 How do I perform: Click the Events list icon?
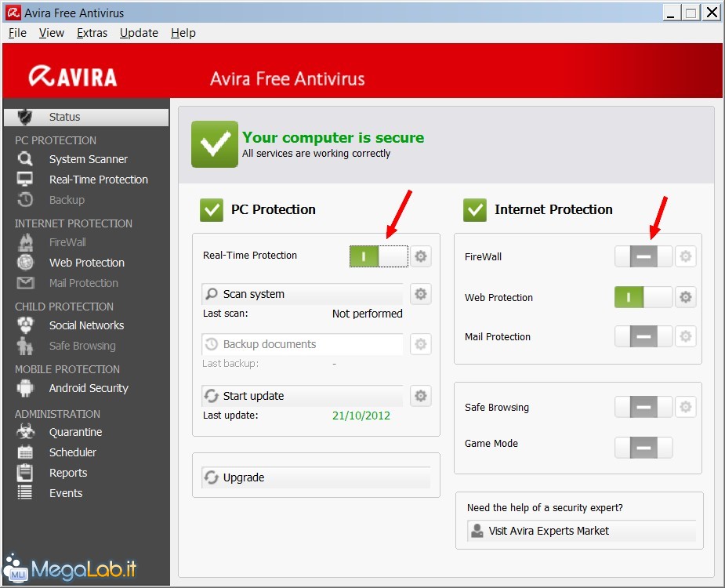coord(25,492)
